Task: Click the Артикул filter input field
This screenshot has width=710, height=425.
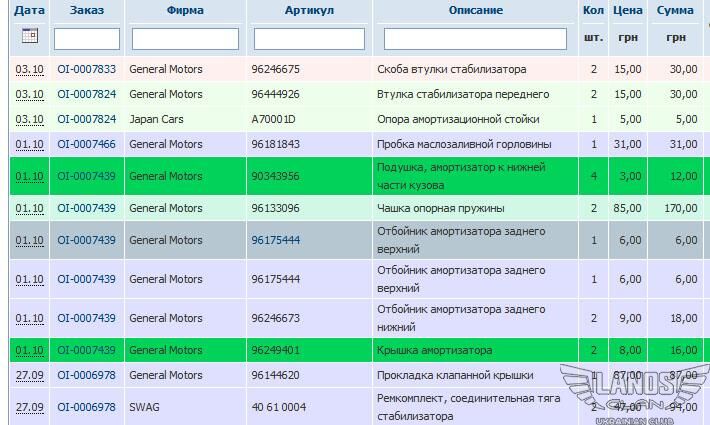Action: coord(308,39)
